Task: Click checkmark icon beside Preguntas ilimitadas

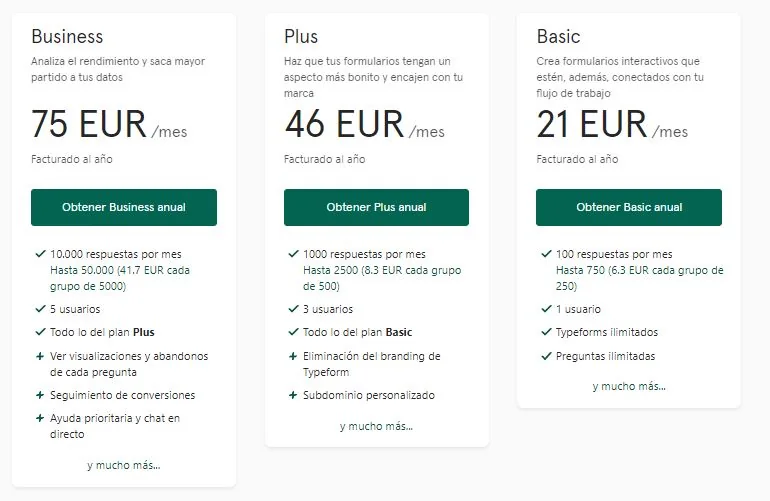Action: pos(546,356)
